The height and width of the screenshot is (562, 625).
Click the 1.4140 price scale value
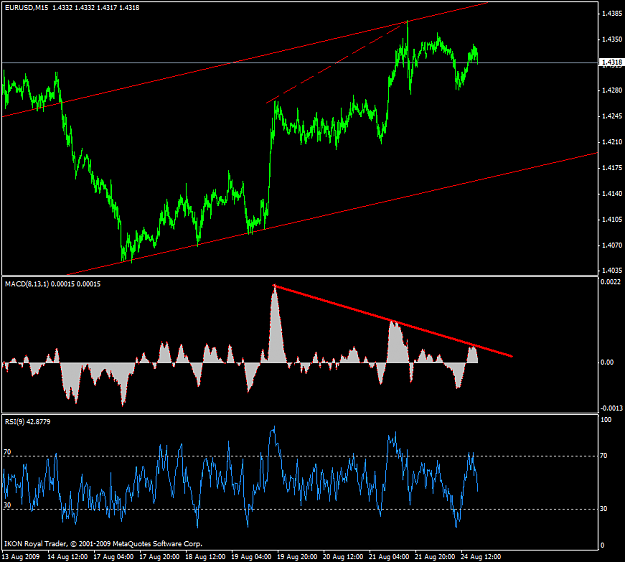coord(612,194)
